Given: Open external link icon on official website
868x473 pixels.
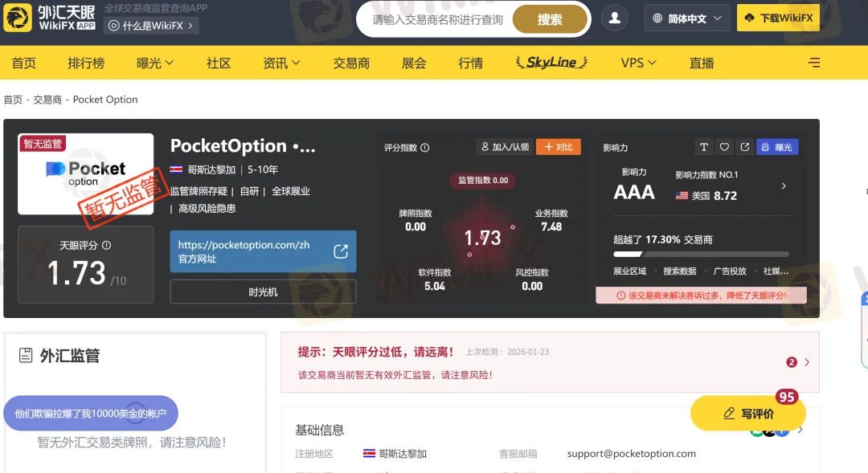Looking at the screenshot, I should click(x=341, y=251).
